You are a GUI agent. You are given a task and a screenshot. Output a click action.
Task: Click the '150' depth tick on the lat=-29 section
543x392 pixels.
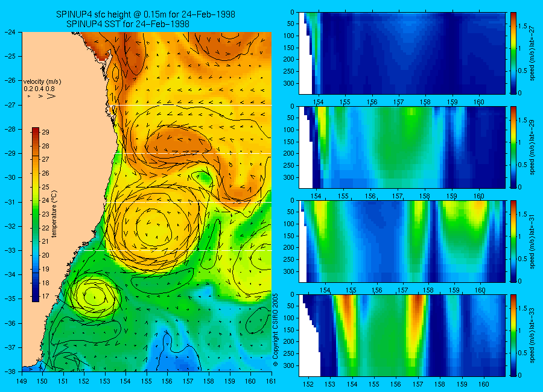[x=289, y=142]
